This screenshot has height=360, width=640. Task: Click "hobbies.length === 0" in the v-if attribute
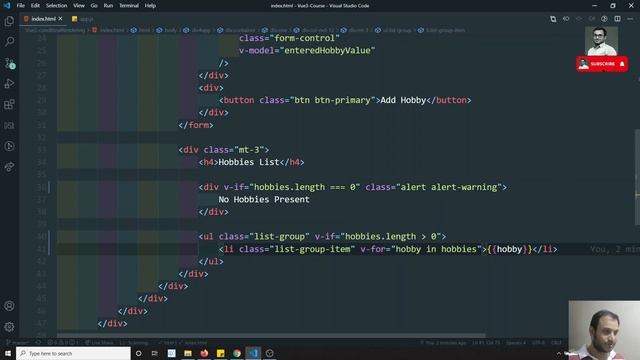click(304, 187)
